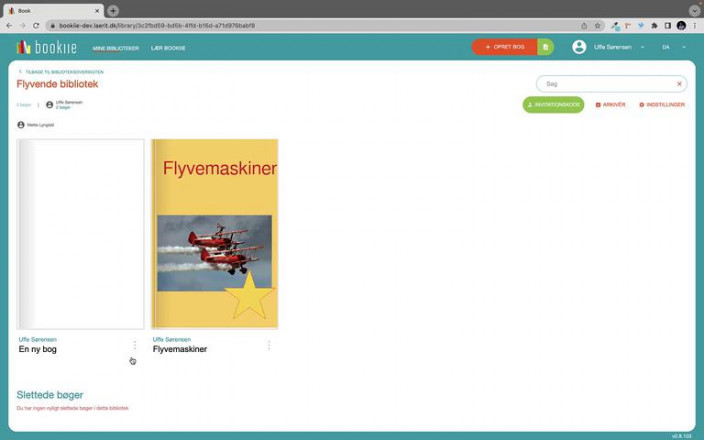This screenshot has height=440, width=704.
Task: Click the green document icon beside Opret bog
Action: tap(545, 47)
